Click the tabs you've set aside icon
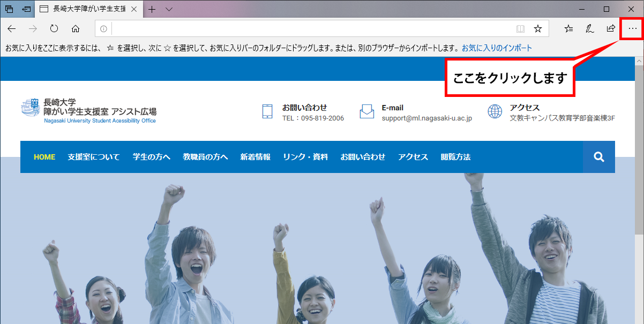Viewport: 644px width, 324px height. click(x=9, y=9)
